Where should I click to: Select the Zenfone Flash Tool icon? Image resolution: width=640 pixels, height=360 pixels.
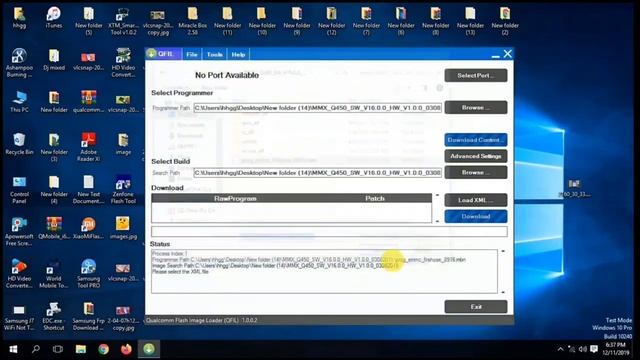pos(123,190)
